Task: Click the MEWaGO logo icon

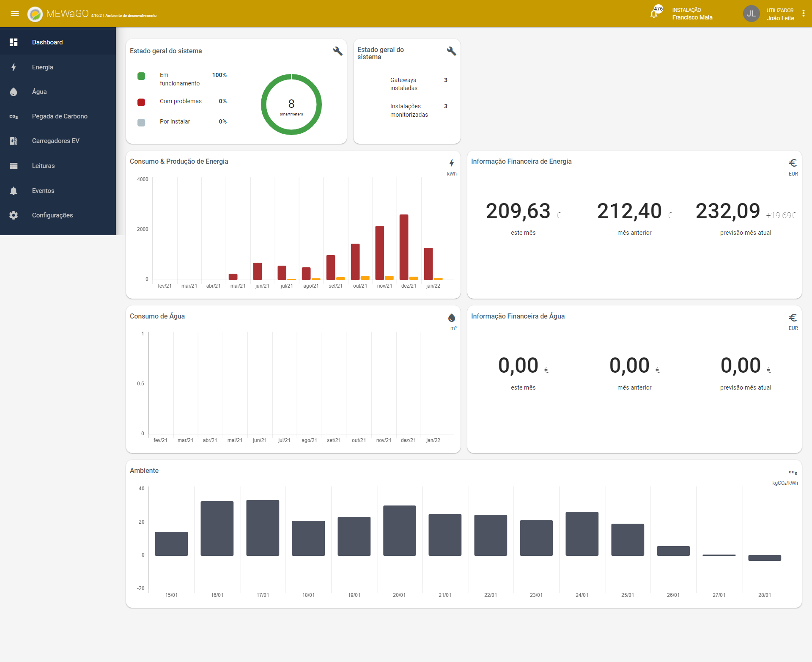Action: 35,14
